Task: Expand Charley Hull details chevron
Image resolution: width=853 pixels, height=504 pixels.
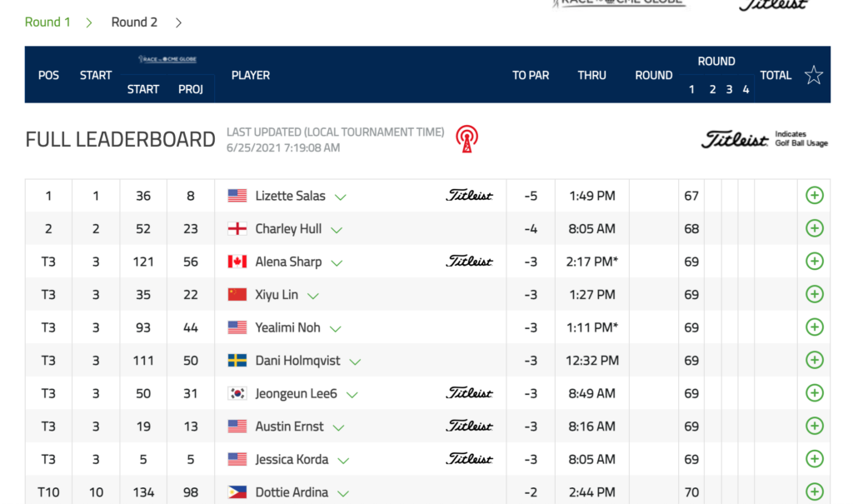Action: click(x=337, y=230)
